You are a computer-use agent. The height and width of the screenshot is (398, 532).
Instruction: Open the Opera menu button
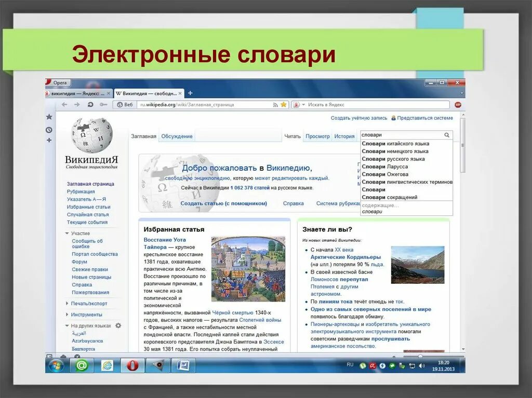(x=58, y=83)
